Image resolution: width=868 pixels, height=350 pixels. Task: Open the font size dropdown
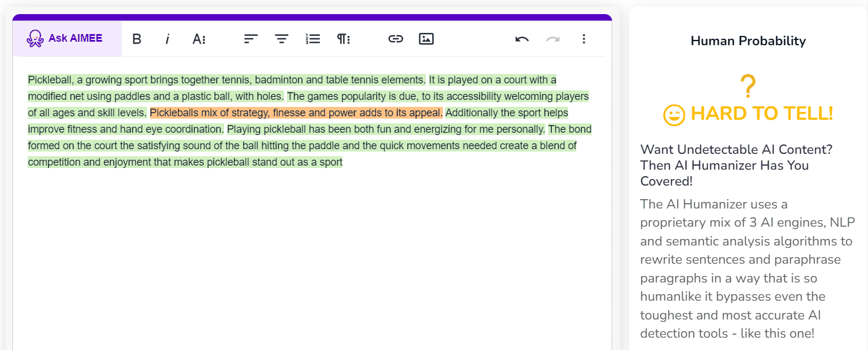pos(199,39)
